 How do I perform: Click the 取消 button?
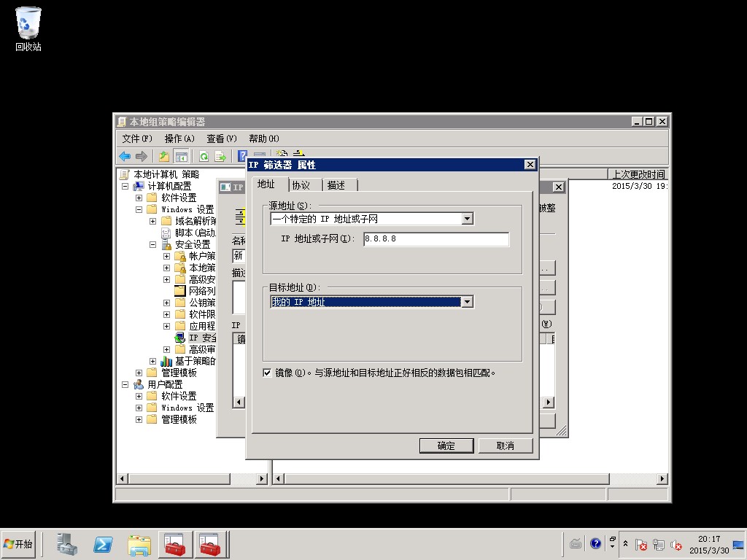pyautogui.click(x=505, y=446)
